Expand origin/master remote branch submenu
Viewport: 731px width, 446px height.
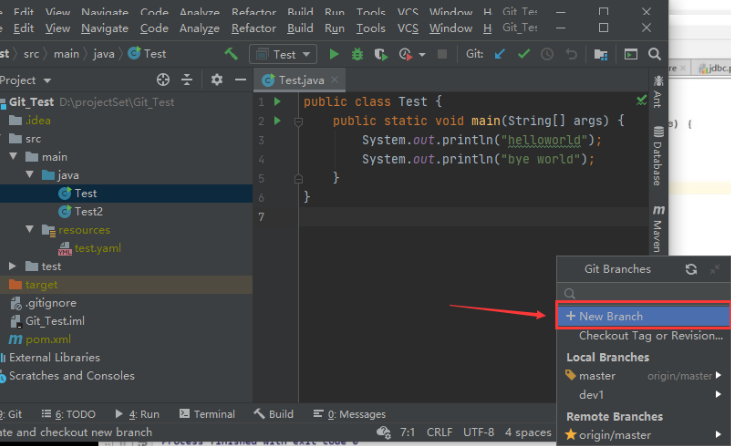pyautogui.click(x=718, y=434)
